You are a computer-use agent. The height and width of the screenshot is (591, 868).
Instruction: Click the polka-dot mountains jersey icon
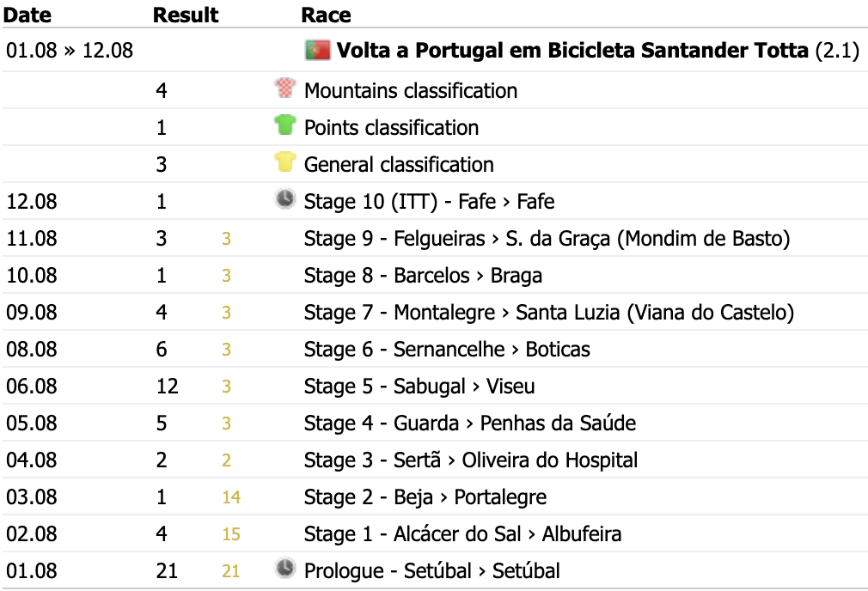285,88
